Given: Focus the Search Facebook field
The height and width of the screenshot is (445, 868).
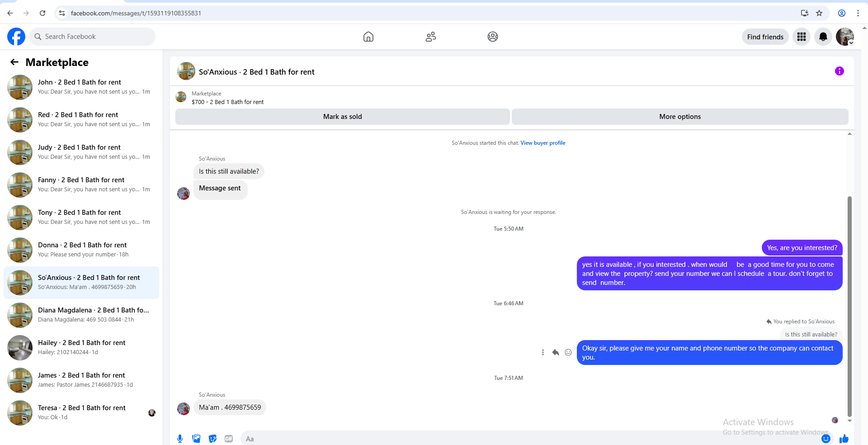Looking at the screenshot, I should 92,37.
